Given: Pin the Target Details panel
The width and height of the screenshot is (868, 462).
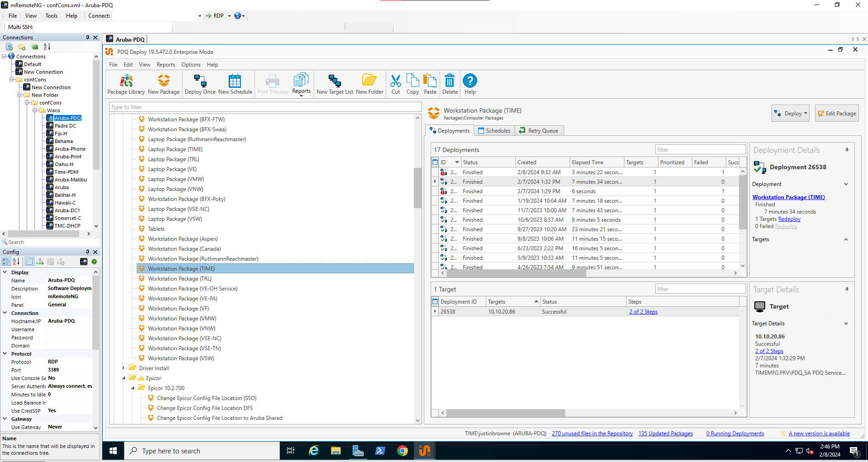Looking at the screenshot, I should point(847,289).
